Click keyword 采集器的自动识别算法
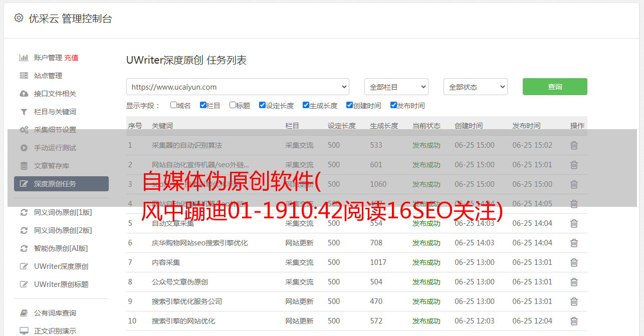The image size is (644, 336). 187,145
